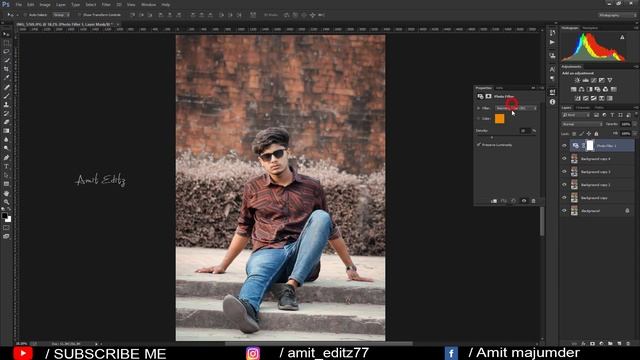Enable the Show Transform Controls checkbox
Screen dimensions: 640x360
[79, 15]
